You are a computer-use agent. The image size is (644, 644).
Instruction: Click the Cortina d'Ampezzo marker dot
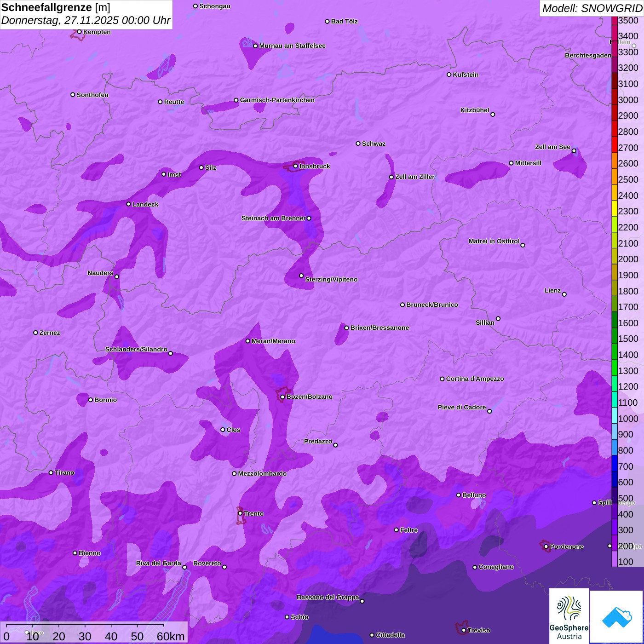[442, 379]
